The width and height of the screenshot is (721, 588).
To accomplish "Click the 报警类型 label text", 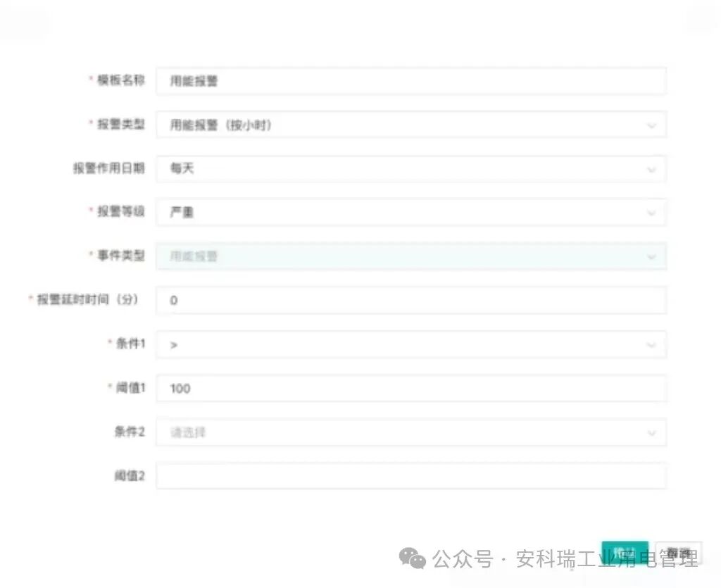I will click(121, 124).
